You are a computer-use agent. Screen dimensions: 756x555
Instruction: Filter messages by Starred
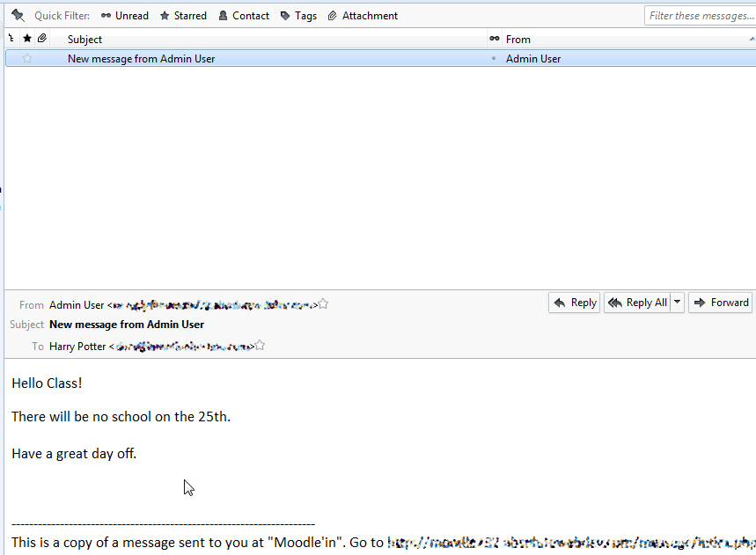tap(183, 16)
